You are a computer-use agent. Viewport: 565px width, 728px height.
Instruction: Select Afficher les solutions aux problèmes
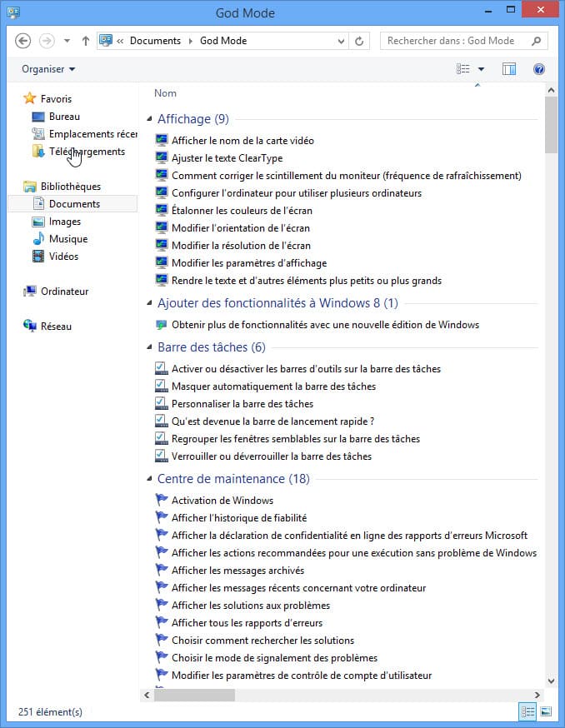(251, 606)
